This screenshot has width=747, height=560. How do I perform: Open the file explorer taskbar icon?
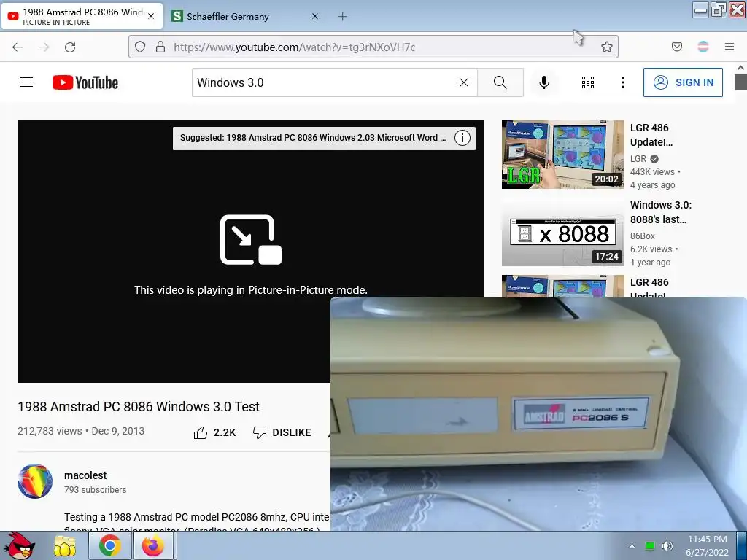pos(65,545)
